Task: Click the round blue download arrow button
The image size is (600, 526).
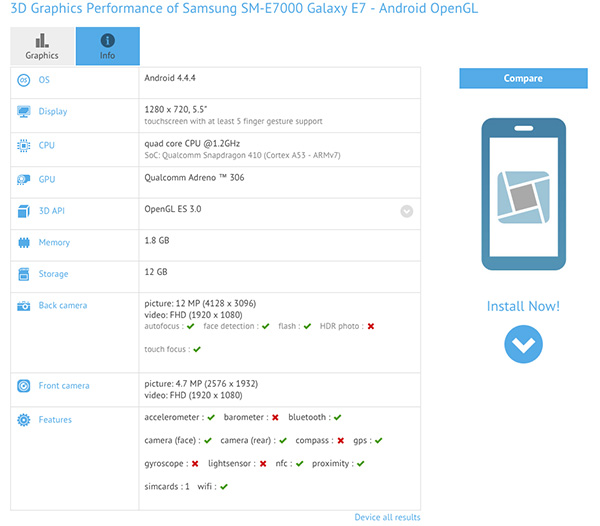Action: tap(523, 344)
